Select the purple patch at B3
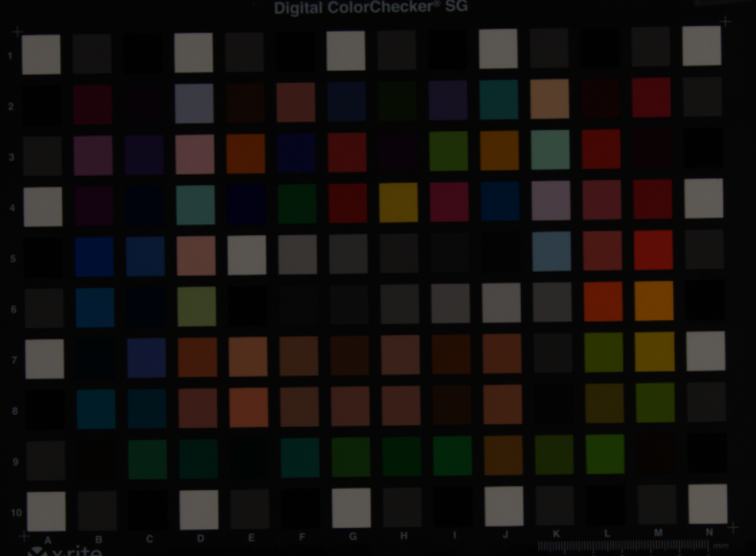756x556 pixels. (93, 156)
